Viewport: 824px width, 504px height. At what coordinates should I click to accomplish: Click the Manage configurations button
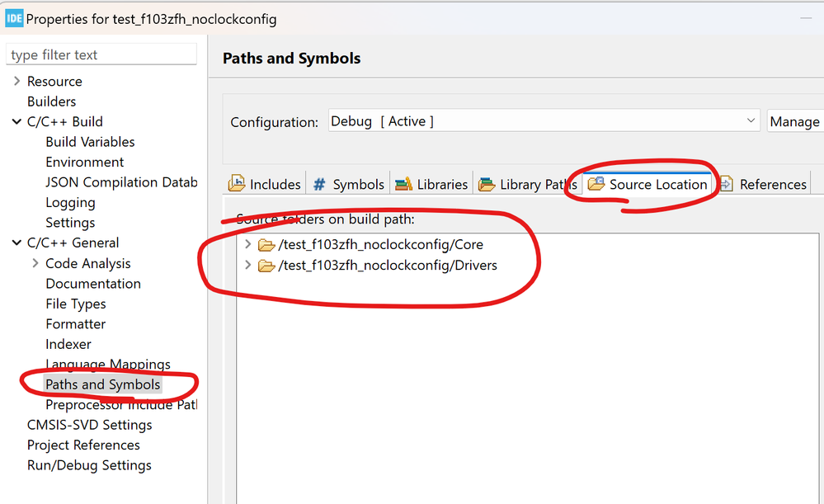(x=794, y=121)
